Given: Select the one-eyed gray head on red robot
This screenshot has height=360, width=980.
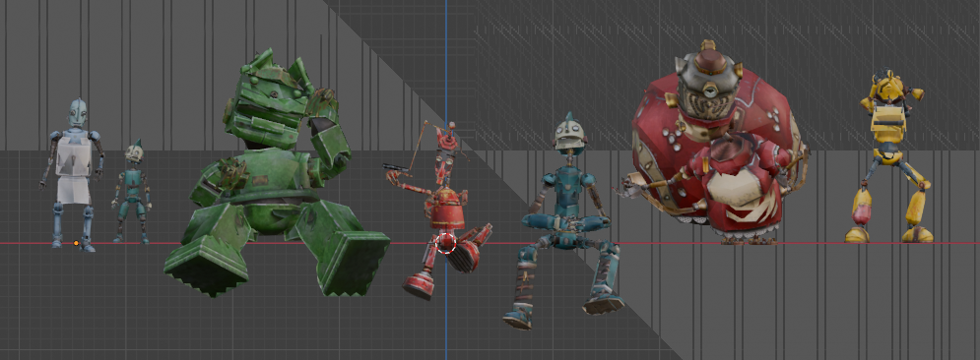Looking at the screenshot, I should [708, 88].
